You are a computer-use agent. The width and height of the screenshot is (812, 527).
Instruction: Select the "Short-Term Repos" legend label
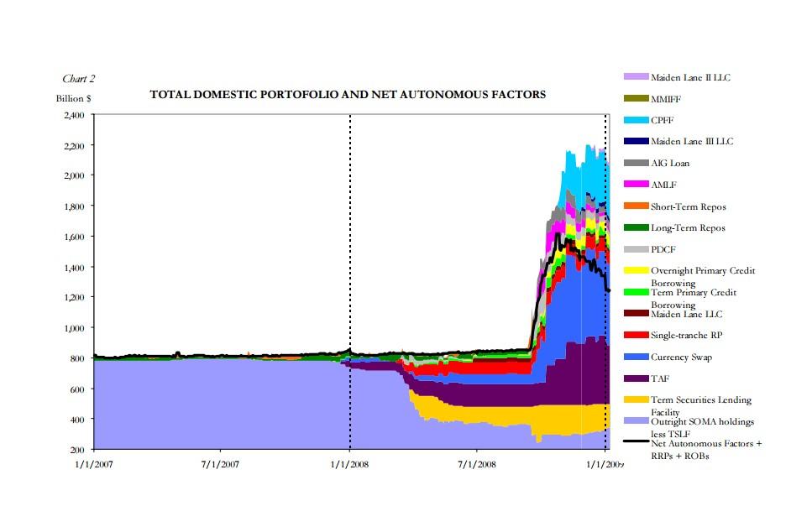[x=689, y=206]
